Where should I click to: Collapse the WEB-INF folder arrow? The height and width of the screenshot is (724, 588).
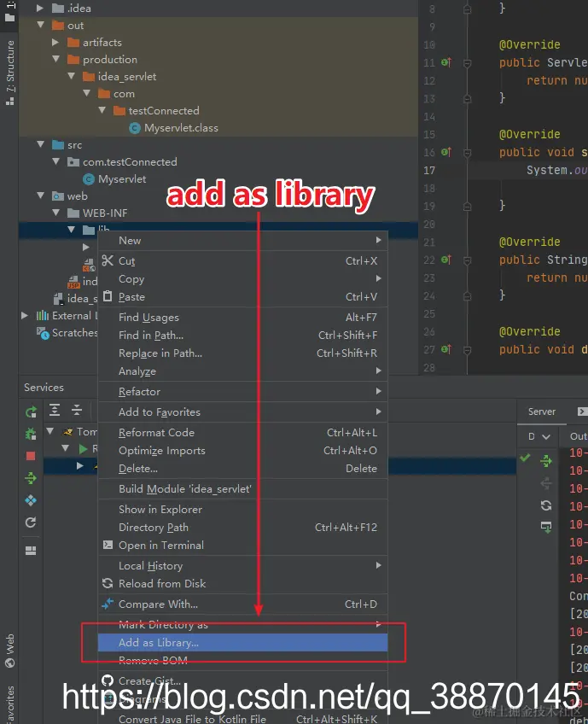point(55,213)
